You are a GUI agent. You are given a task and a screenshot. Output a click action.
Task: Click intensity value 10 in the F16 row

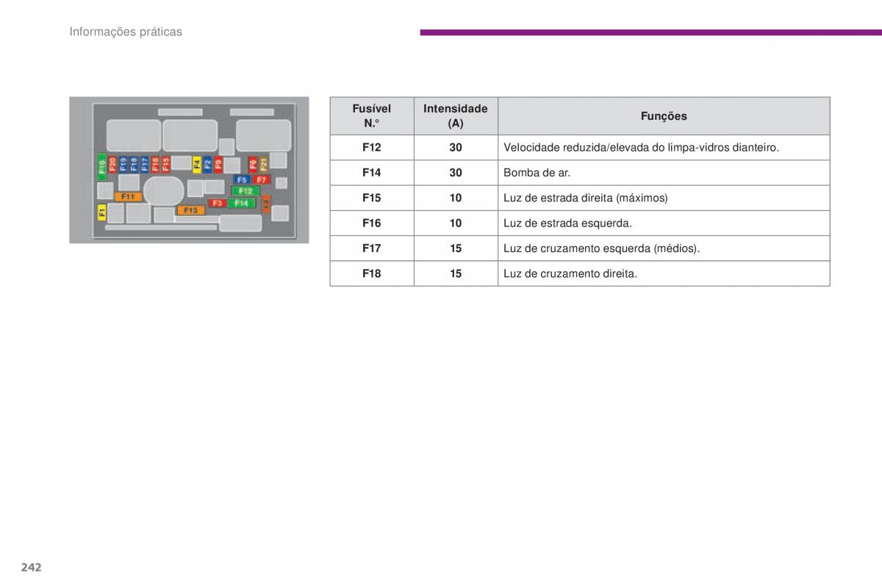click(x=456, y=223)
